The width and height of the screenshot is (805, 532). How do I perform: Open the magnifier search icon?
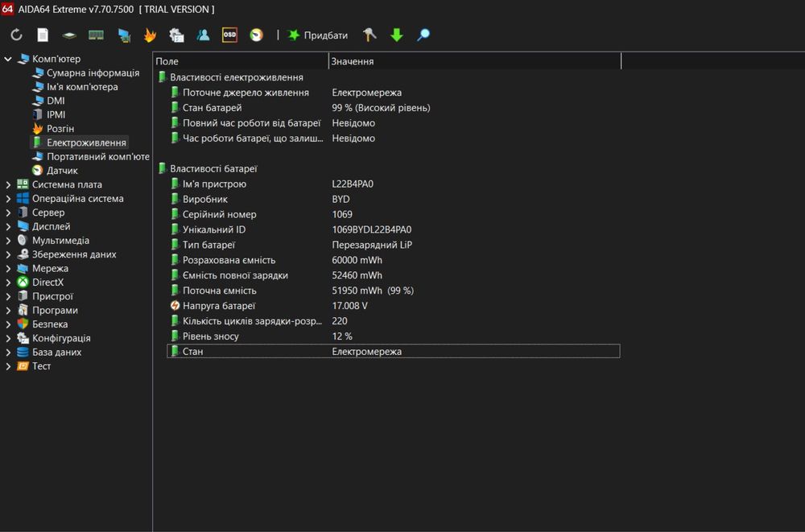(423, 35)
